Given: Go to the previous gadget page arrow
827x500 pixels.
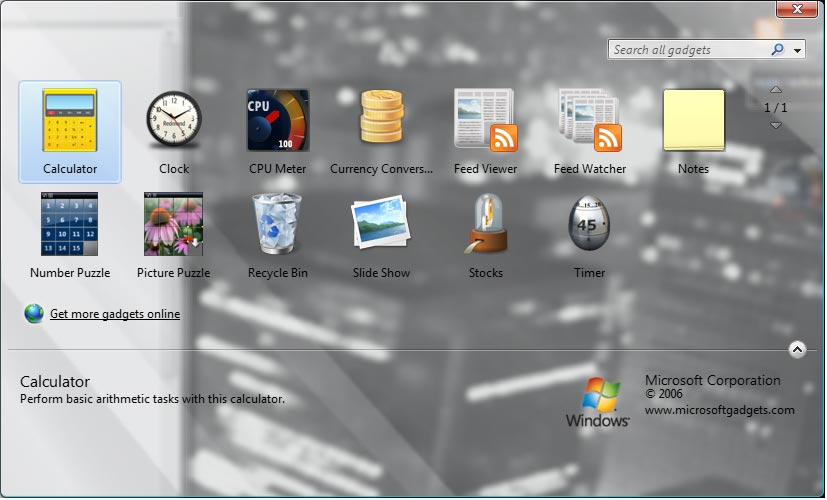Looking at the screenshot, I should click(776, 89).
